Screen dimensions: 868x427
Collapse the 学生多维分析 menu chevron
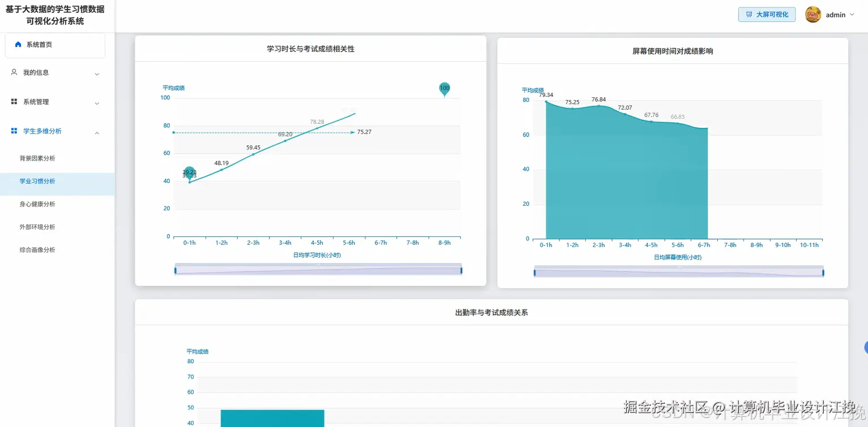97,133
